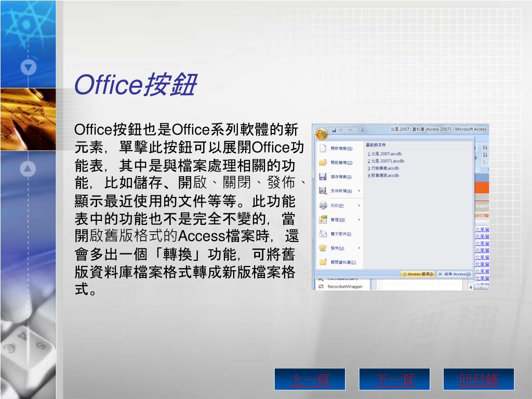Screen dimensions: 532x399
Task: Return to contents via 回目錄
Action: pyautogui.click(x=478, y=379)
